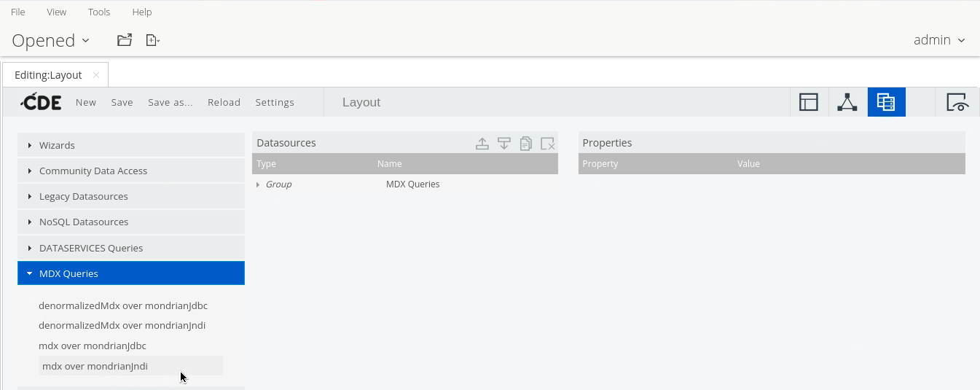Click the duplicate datasource icon
Screen dimensions: 980x390
(x=526, y=144)
